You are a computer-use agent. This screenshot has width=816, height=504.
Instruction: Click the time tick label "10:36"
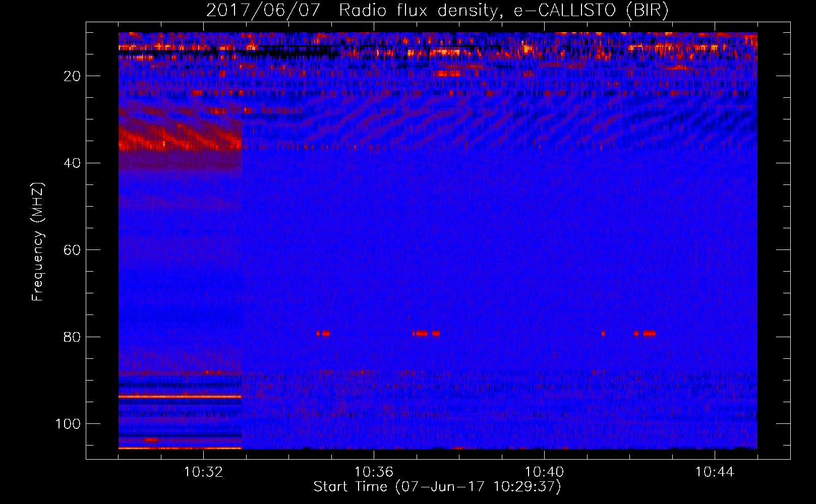pos(374,472)
